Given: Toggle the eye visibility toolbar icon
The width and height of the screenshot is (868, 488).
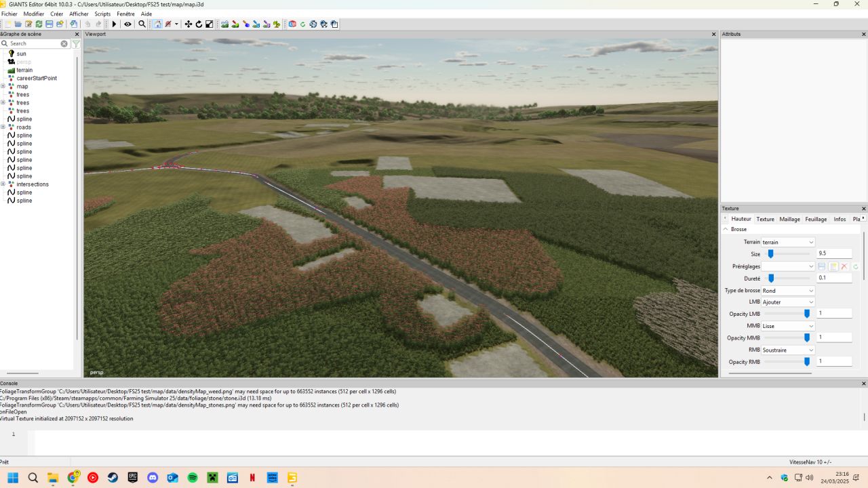Looking at the screenshot, I should [x=127, y=24].
